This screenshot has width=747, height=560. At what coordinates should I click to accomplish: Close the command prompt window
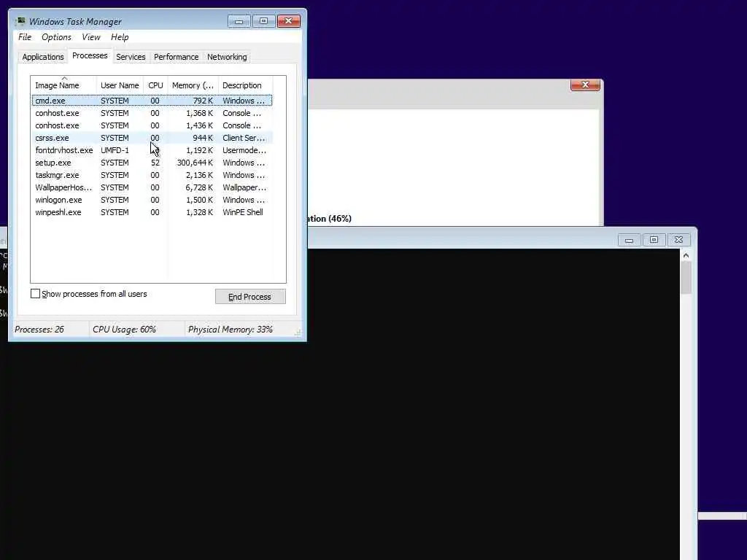click(x=678, y=240)
